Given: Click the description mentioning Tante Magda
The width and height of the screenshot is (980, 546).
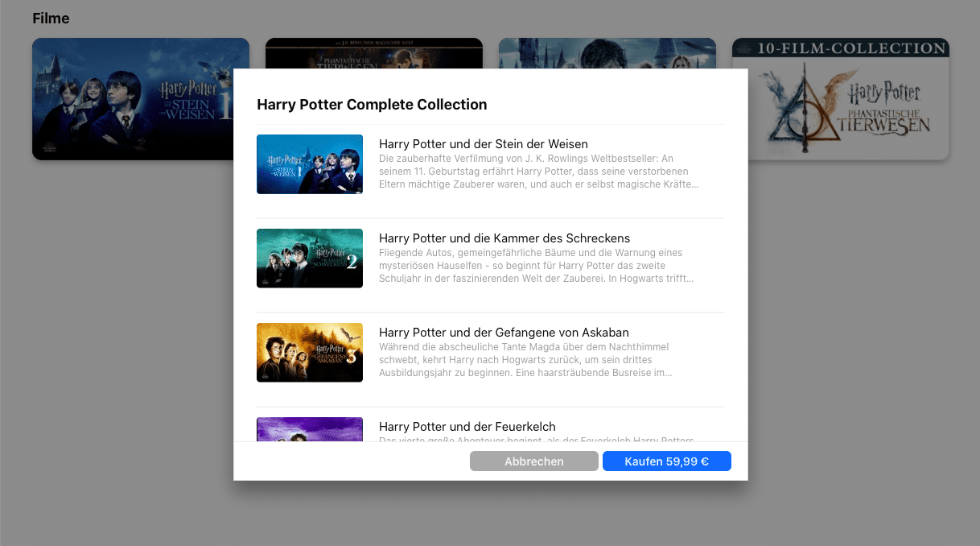Looking at the screenshot, I should tap(526, 360).
